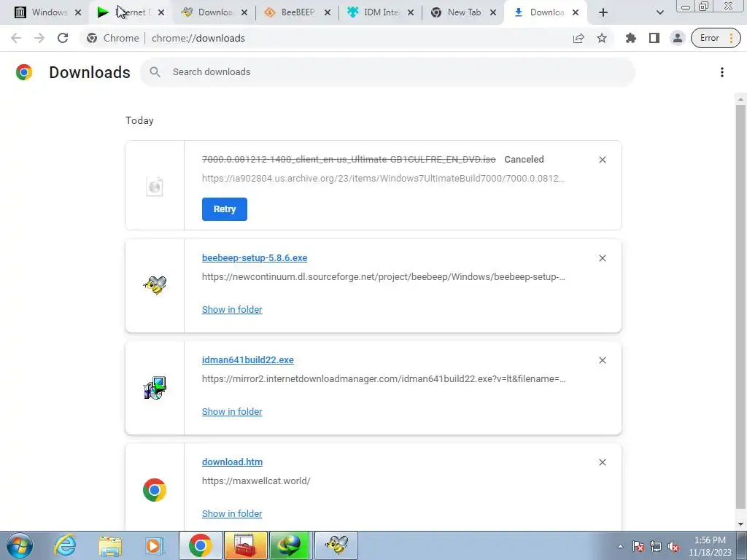Go back to previous page
747x560 pixels.
click(16, 38)
